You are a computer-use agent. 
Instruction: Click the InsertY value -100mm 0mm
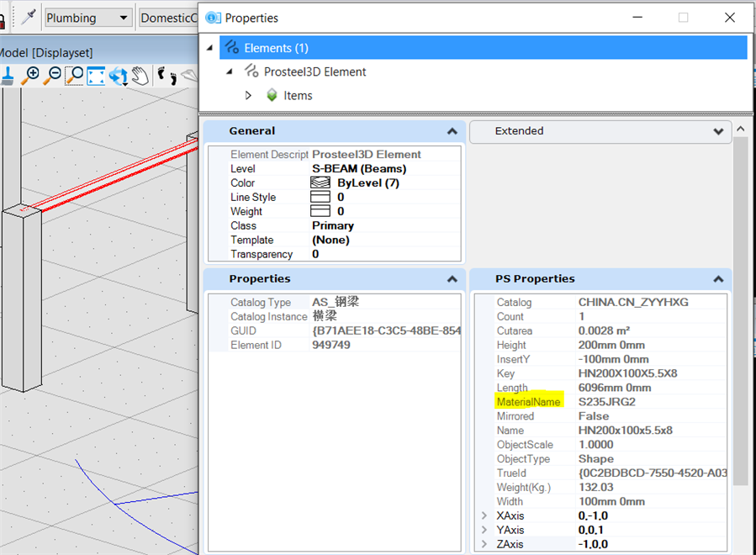[x=613, y=359]
